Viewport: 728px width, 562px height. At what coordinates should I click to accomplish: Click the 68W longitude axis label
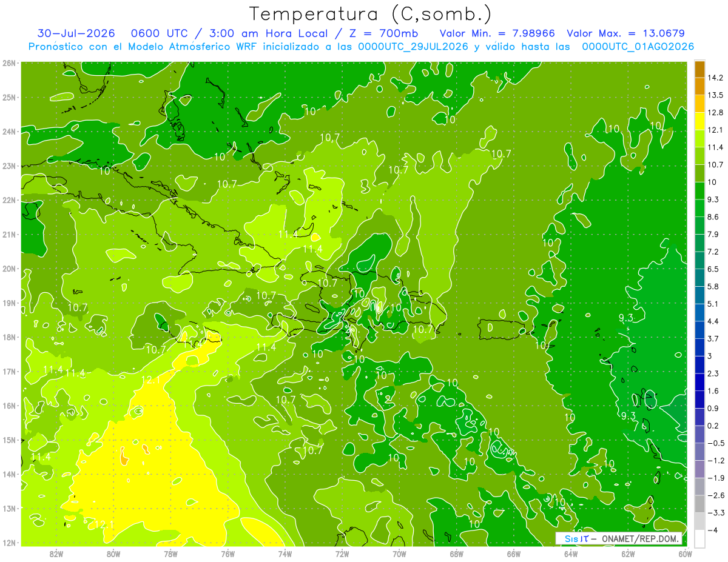point(456,554)
